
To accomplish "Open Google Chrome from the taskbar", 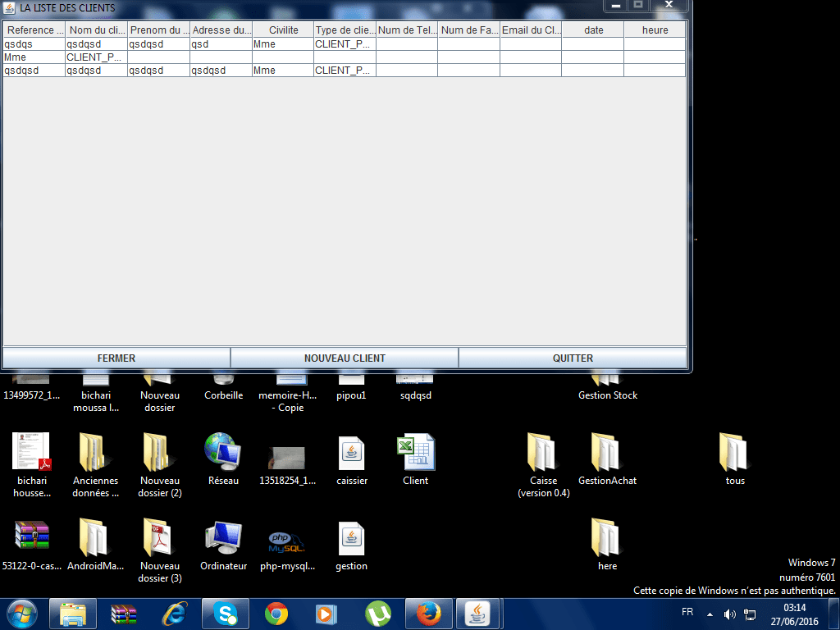I will (276, 614).
